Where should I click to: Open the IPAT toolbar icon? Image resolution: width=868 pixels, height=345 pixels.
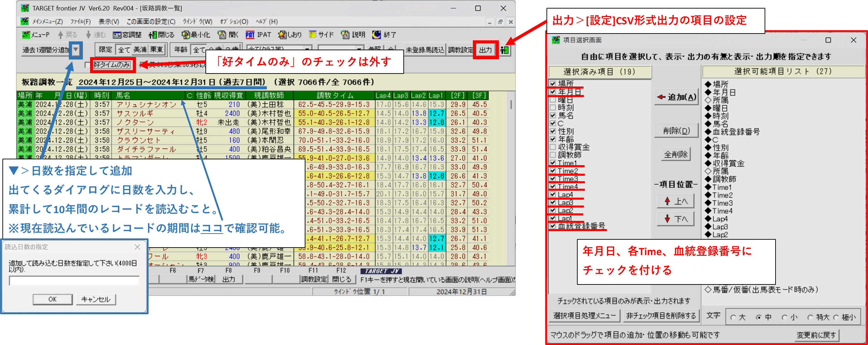click(250, 35)
